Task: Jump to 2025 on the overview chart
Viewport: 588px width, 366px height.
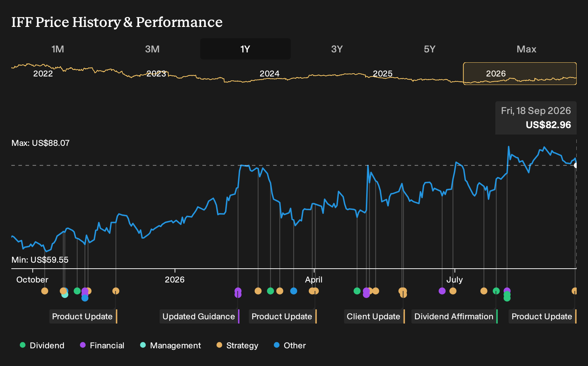Action: [x=382, y=74]
